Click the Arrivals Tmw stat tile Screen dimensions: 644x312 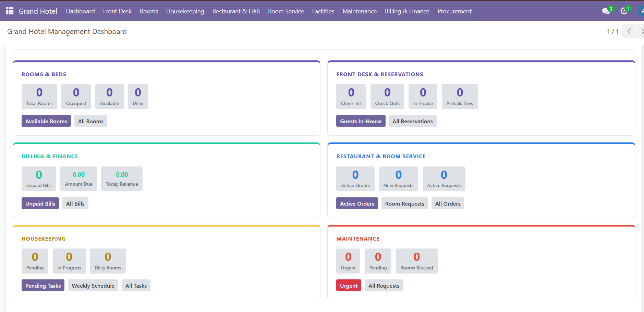coord(460,96)
